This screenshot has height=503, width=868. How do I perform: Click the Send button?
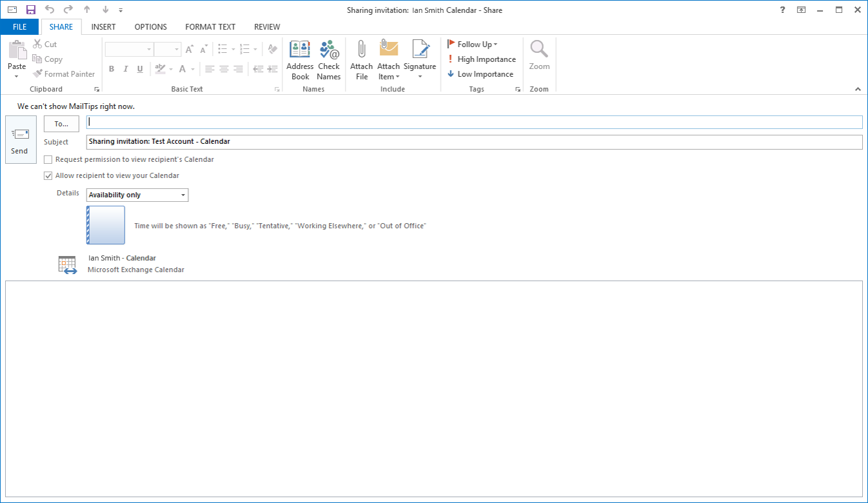click(x=21, y=140)
